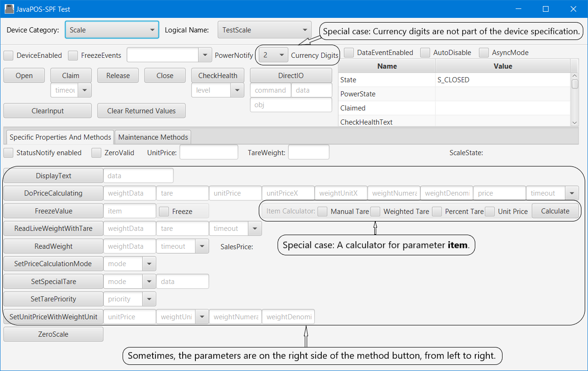The height and width of the screenshot is (371, 588).
Task: Open the CheckHealth level dropdown
Action: (x=238, y=90)
